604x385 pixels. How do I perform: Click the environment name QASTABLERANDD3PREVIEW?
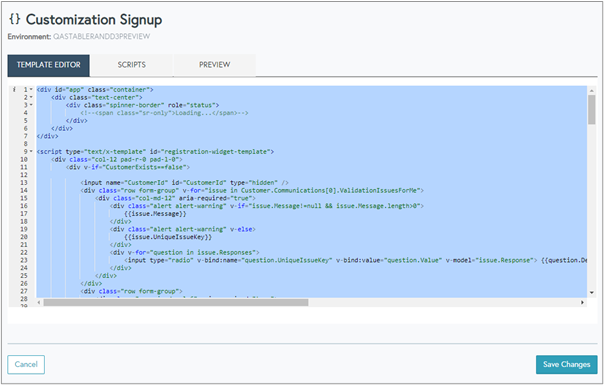[101, 37]
